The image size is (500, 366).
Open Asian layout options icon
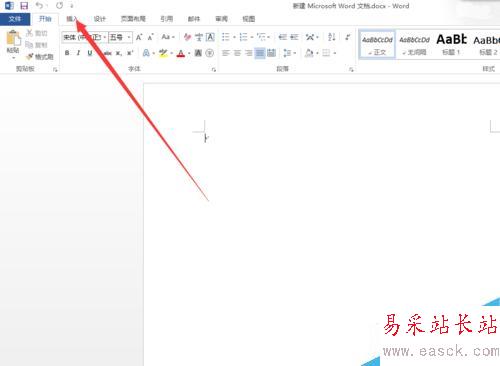pos(310,37)
